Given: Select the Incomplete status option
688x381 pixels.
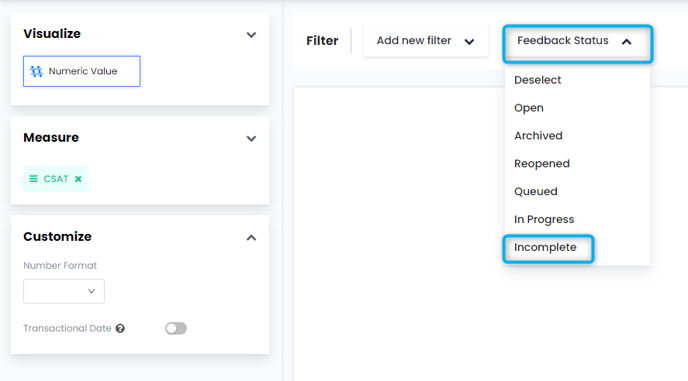Looking at the screenshot, I should pos(545,247).
